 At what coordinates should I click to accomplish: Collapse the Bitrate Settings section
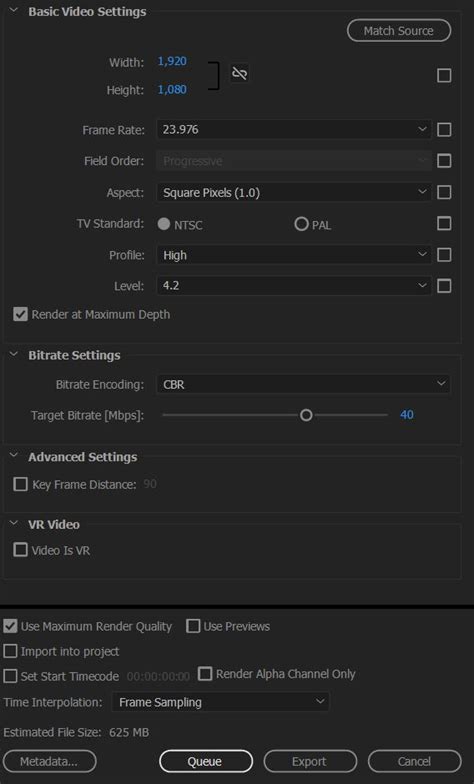click(x=14, y=354)
